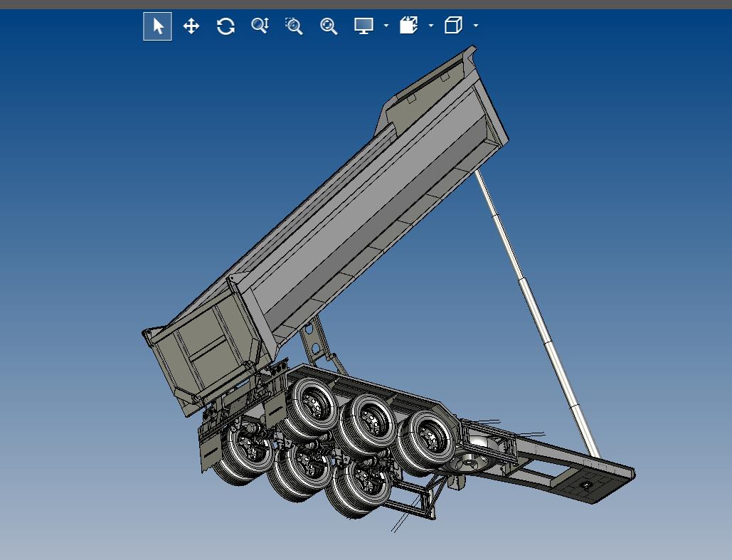Click the monitor display settings icon
Viewport: 732px width, 560px height.
(364, 26)
